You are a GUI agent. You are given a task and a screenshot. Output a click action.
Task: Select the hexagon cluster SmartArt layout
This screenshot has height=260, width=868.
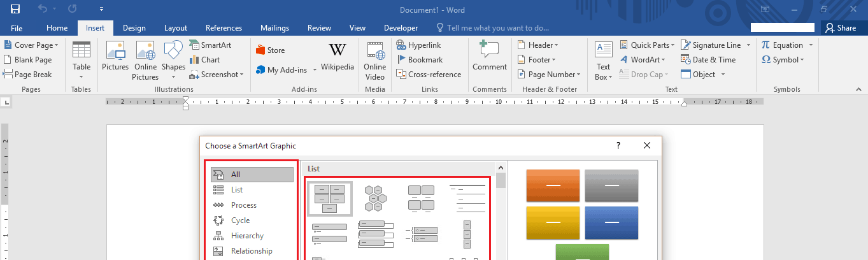click(375, 198)
